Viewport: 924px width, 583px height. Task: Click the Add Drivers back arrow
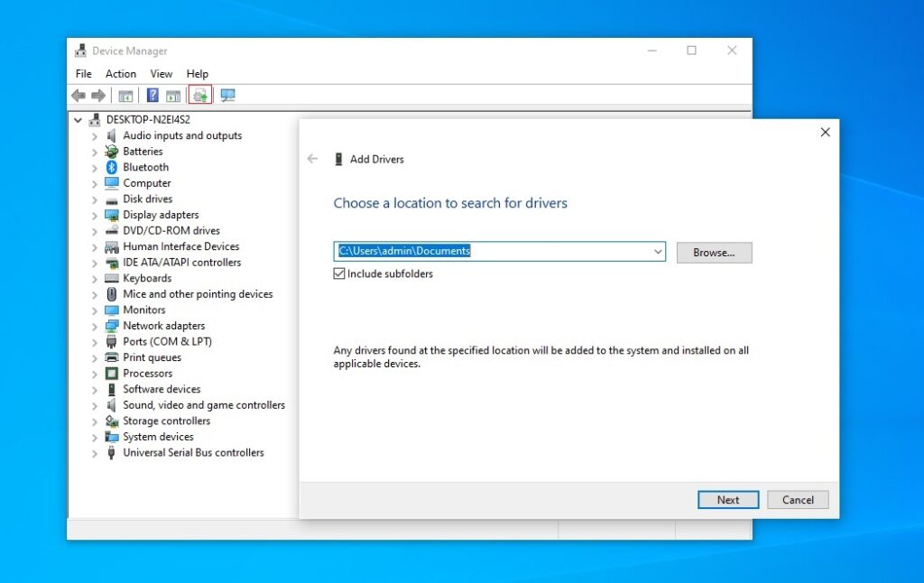(x=312, y=158)
